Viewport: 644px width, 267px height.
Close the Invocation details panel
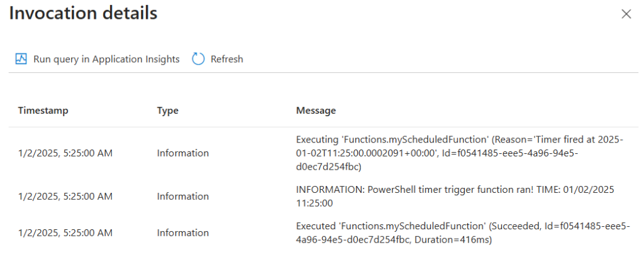[626, 14]
